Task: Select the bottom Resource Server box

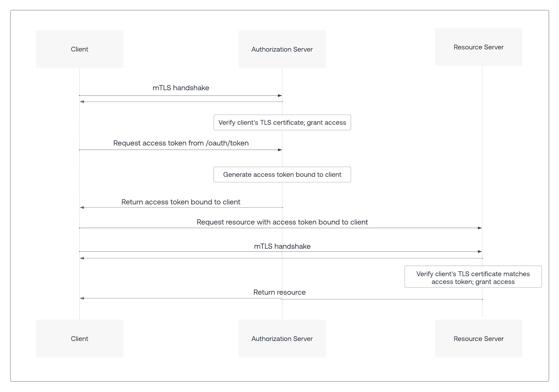Action: (x=478, y=338)
